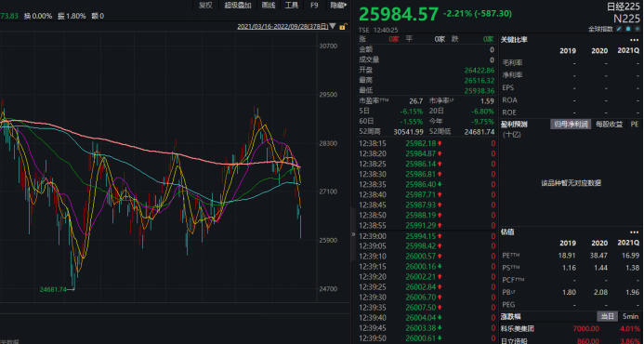Click the 科乐美集团 row in gainers list
This screenshot has height=344, width=644.
(x=572, y=329)
